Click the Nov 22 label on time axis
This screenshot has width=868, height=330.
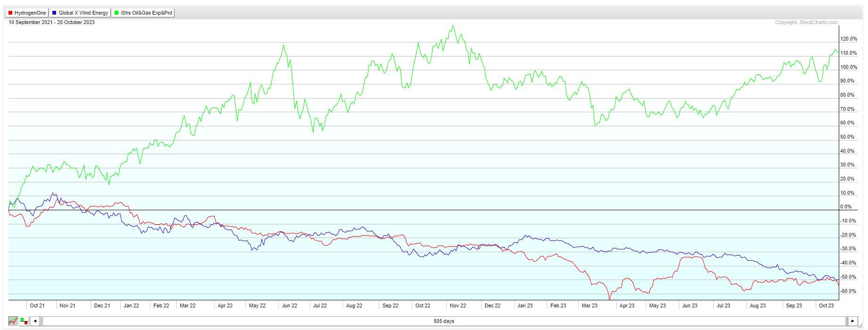coord(457,305)
